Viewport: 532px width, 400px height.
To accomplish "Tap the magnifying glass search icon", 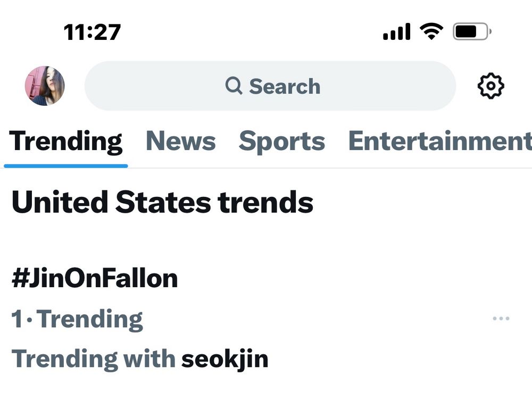I will (x=234, y=86).
